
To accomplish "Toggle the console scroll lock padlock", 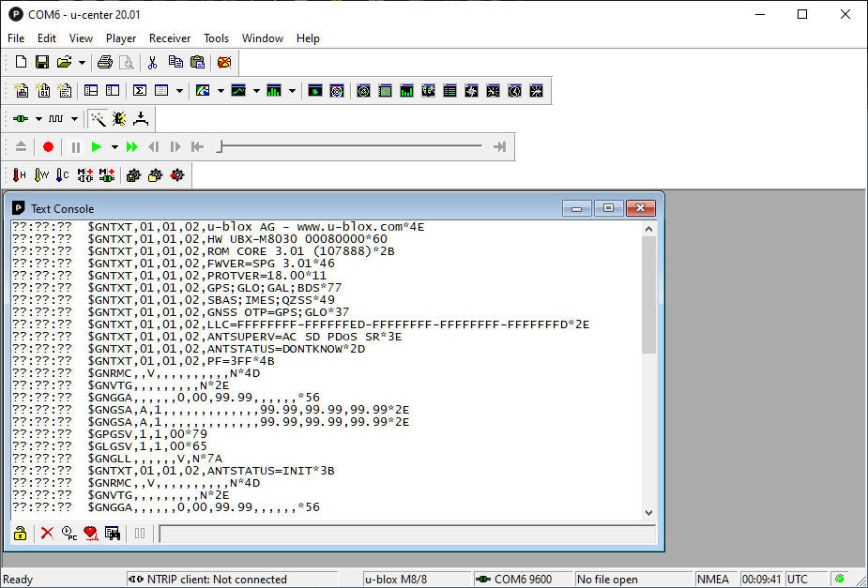I will point(20,534).
